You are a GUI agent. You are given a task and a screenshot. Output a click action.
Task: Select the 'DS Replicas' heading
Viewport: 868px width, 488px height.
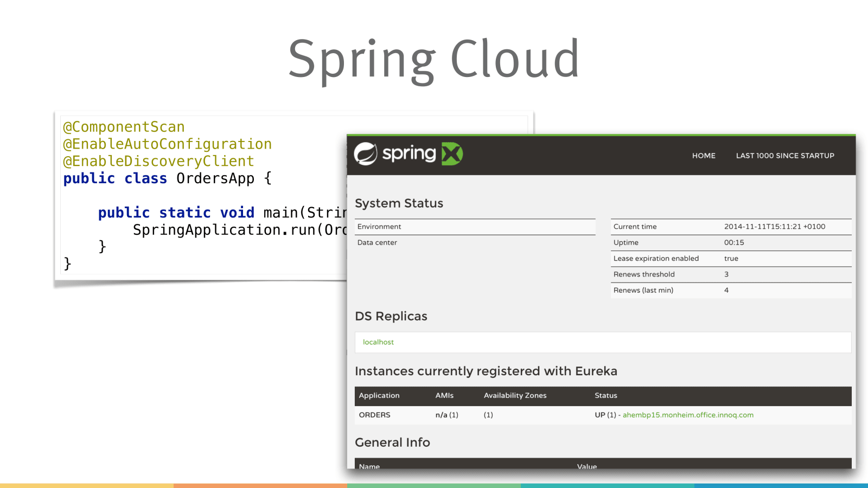(x=391, y=316)
